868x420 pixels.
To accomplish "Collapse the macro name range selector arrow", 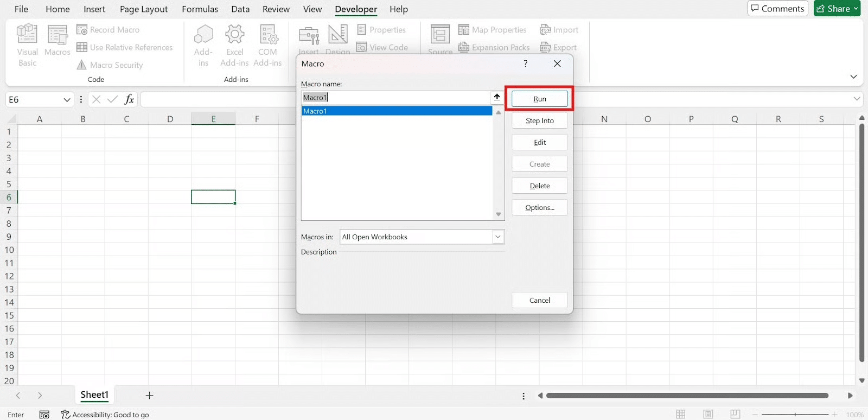I will [x=496, y=97].
